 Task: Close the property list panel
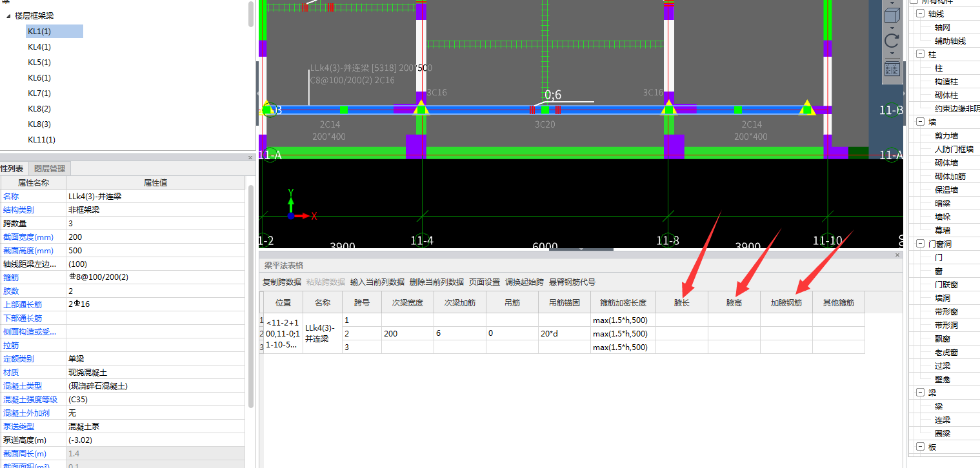250,158
